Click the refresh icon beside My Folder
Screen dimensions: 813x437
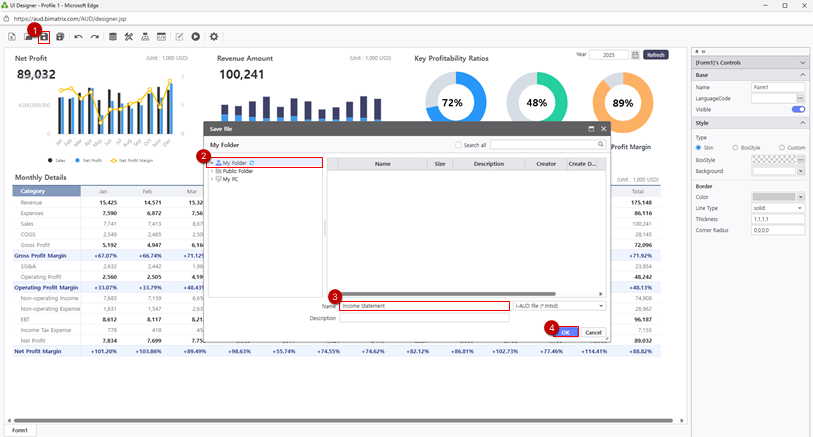251,163
